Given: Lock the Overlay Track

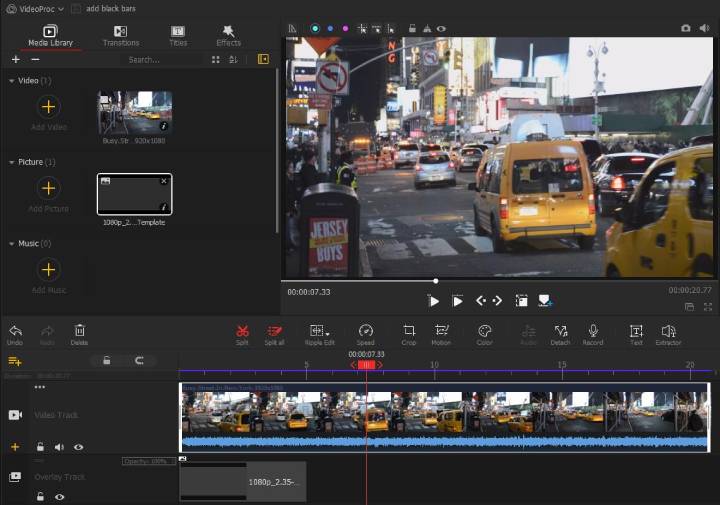Looking at the screenshot, I should click(40, 496).
